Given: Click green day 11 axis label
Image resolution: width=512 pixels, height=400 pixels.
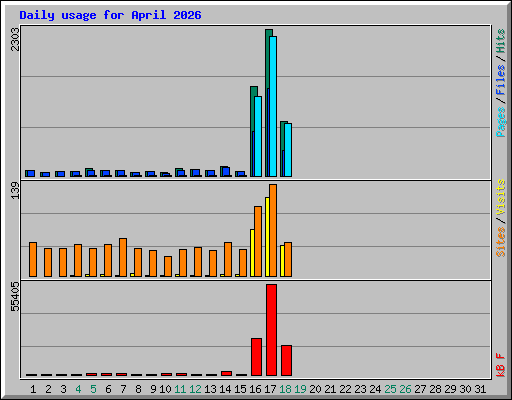Looking at the screenshot, I should point(180,389).
